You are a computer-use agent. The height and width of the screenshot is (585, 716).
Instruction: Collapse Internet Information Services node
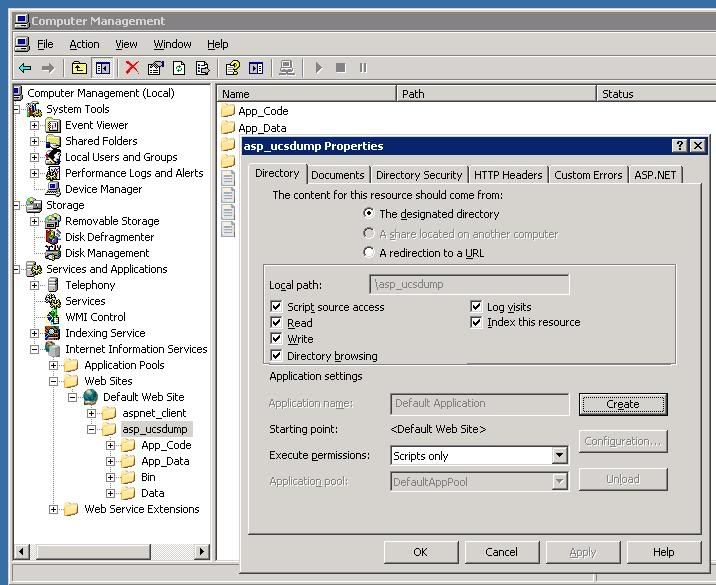click(34, 349)
